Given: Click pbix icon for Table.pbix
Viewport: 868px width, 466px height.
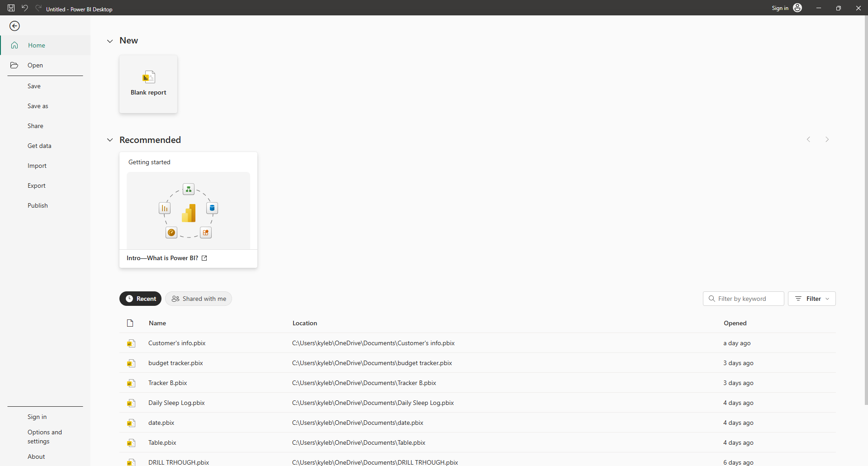Looking at the screenshot, I should [131, 443].
